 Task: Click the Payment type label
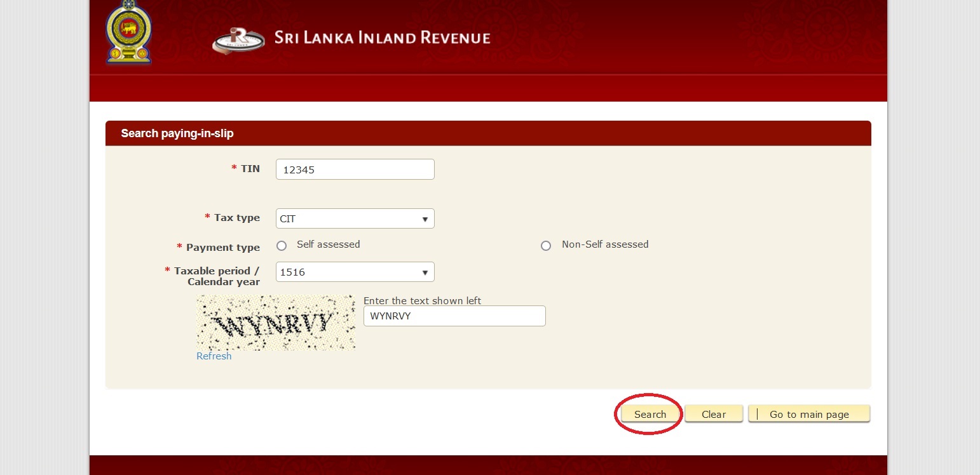(x=222, y=247)
